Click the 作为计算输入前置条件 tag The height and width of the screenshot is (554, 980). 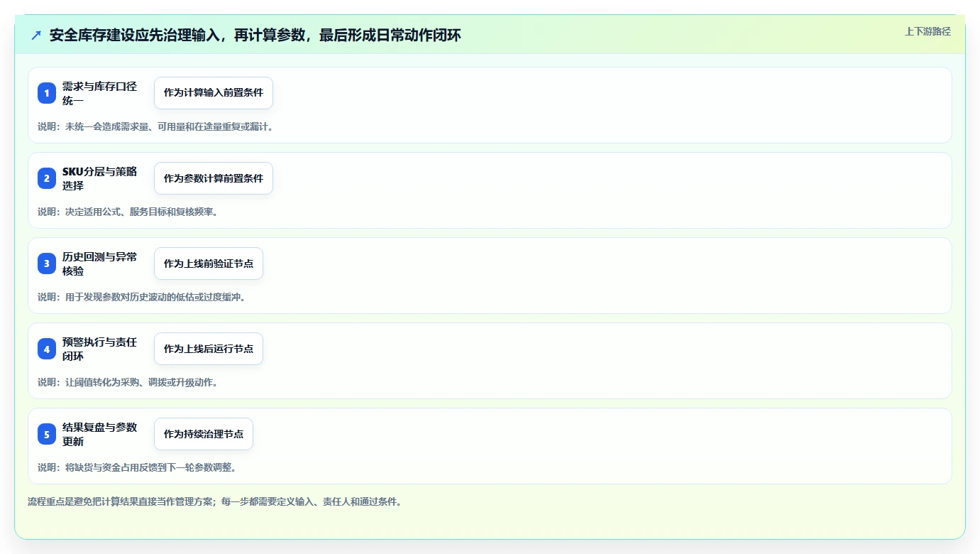214,93
